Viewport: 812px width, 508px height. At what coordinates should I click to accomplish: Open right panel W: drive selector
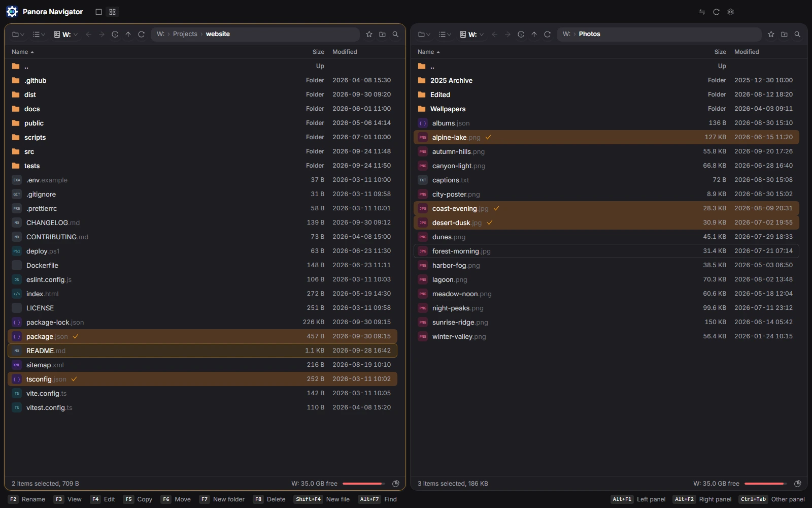(472, 34)
